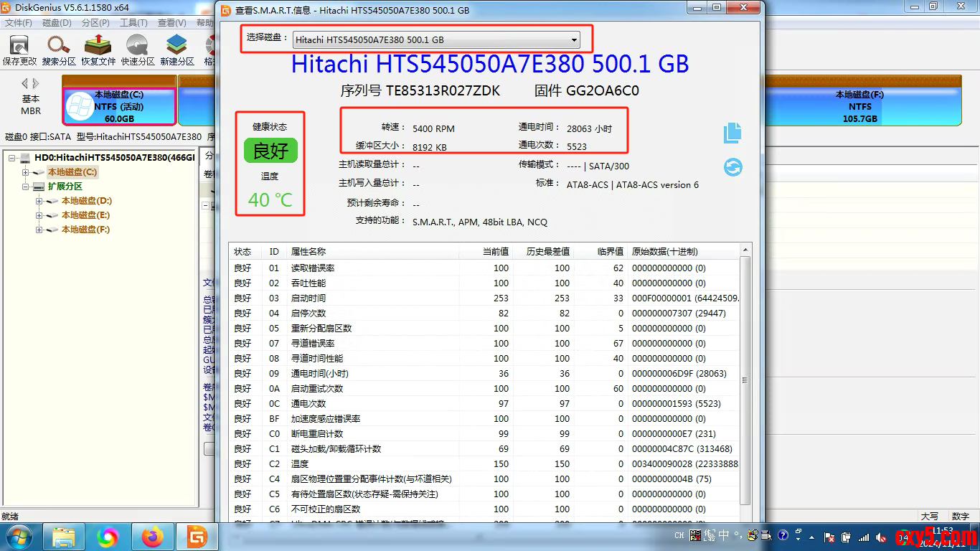Click the New Partition (新建分区) icon

(177, 50)
